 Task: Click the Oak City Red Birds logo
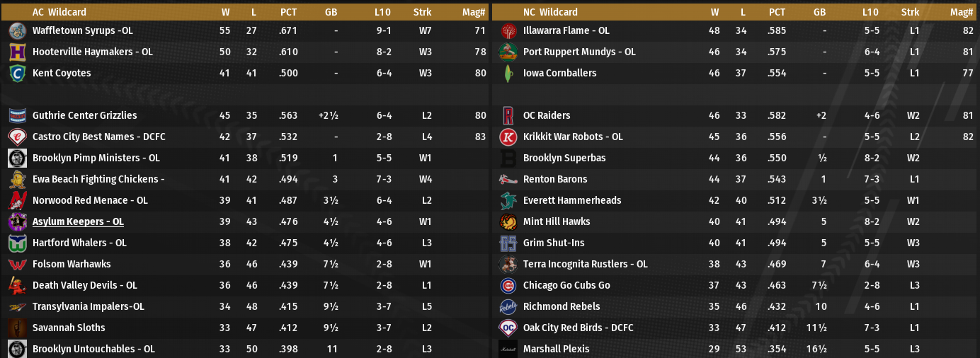pos(508,328)
